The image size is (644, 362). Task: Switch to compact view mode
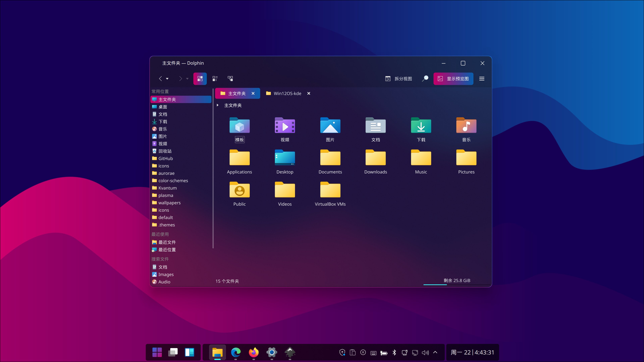215,79
